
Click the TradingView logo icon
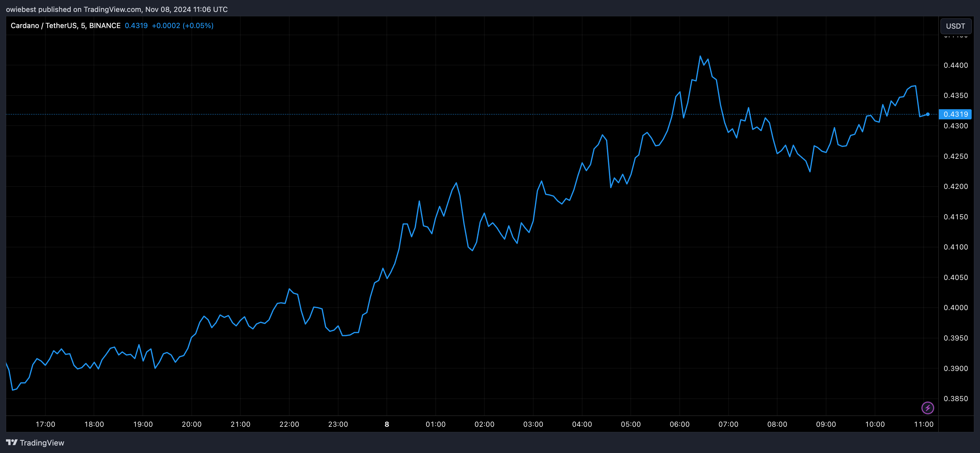[12, 442]
